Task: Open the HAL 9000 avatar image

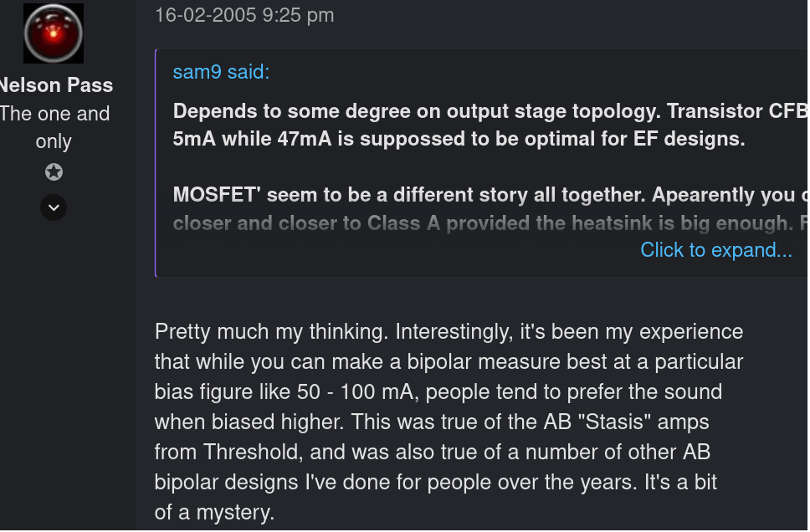Action: coord(54,33)
